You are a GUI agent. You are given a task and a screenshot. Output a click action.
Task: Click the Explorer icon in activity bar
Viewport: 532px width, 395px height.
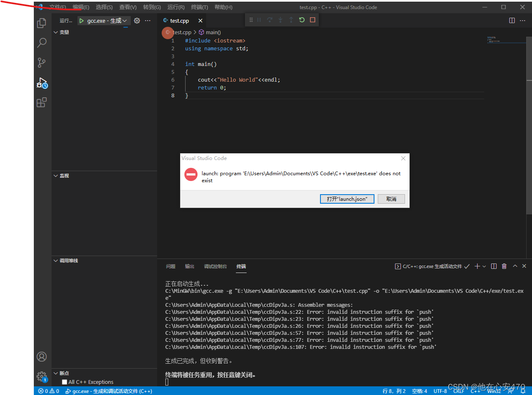(x=42, y=23)
